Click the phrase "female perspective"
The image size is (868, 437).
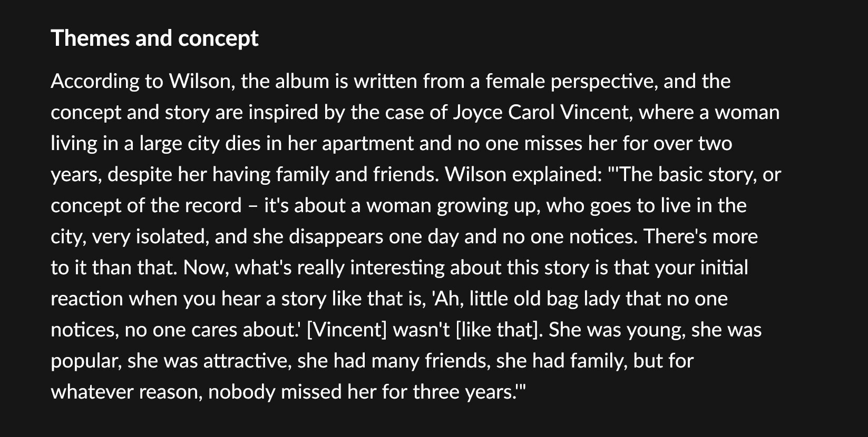pyautogui.click(x=569, y=82)
